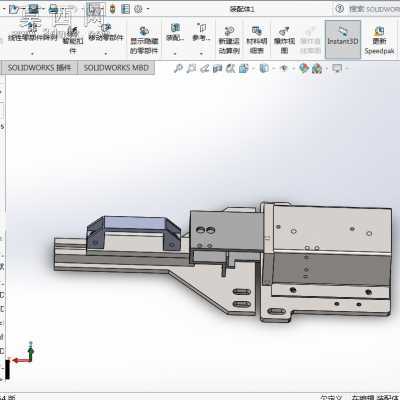Click the Zoom to Area icon
This screenshot has width=400, height=400.
(191, 69)
